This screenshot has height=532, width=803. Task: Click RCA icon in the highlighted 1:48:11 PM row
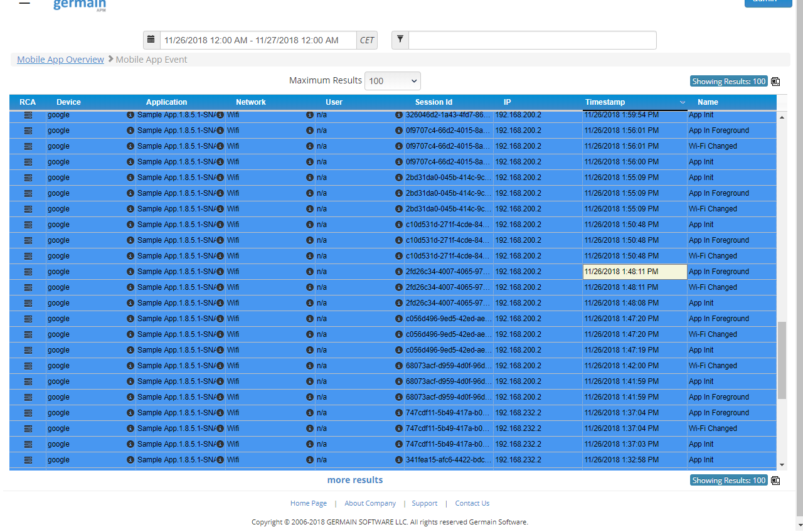click(x=28, y=272)
